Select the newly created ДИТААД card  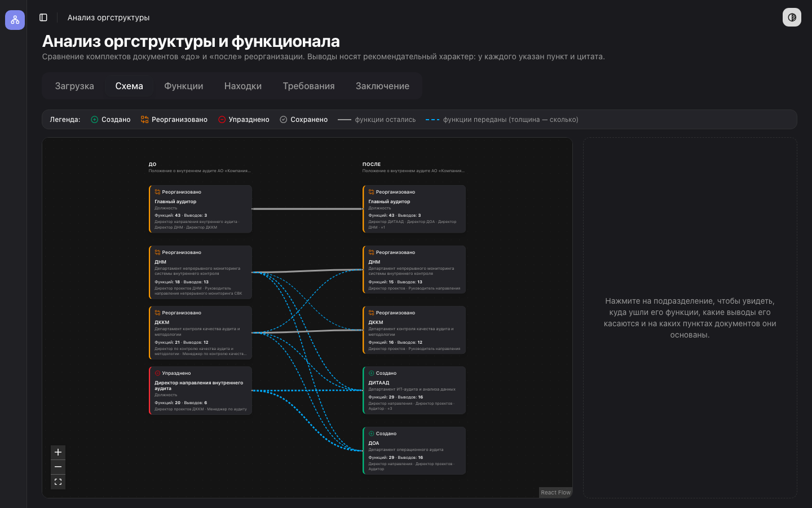coord(414,390)
